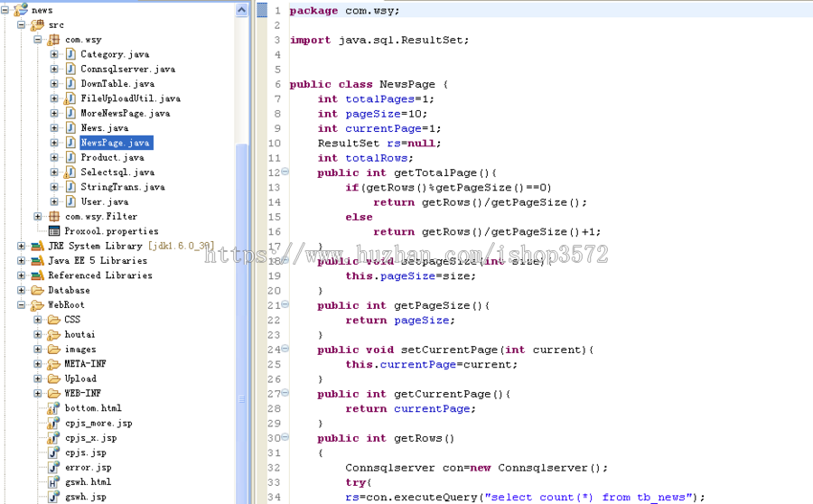Expand the CSS folder node
This screenshot has height=504, width=813.
[38, 320]
